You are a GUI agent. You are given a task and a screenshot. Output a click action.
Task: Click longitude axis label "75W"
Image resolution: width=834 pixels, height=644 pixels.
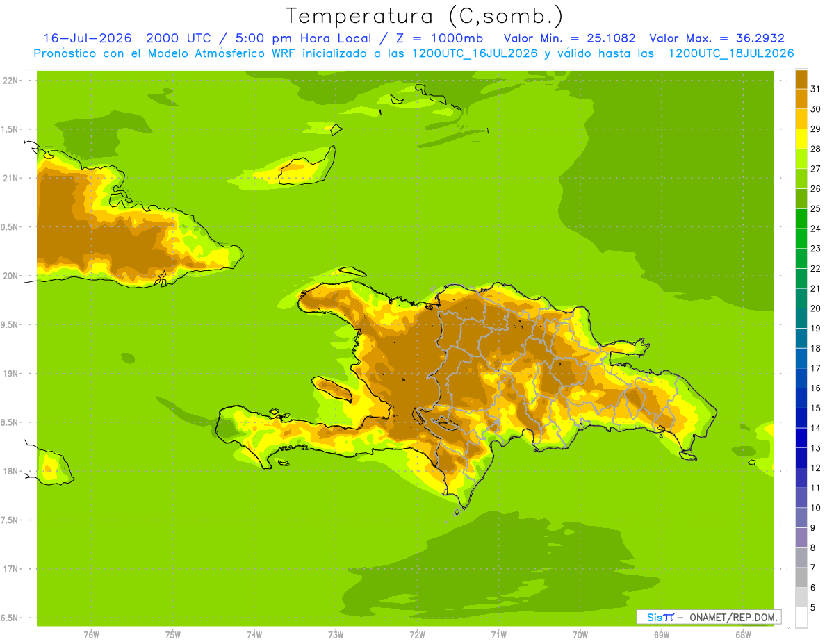pyautogui.click(x=173, y=635)
